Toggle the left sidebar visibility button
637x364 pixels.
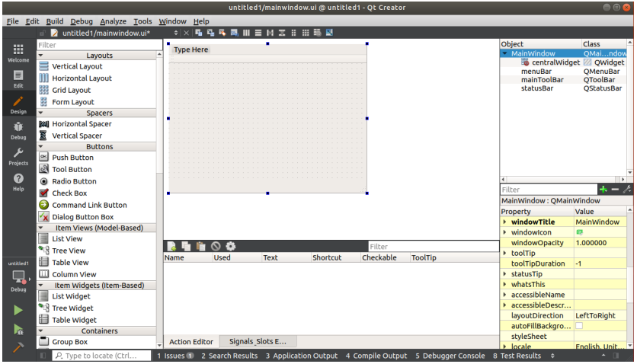tap(43, 356)
